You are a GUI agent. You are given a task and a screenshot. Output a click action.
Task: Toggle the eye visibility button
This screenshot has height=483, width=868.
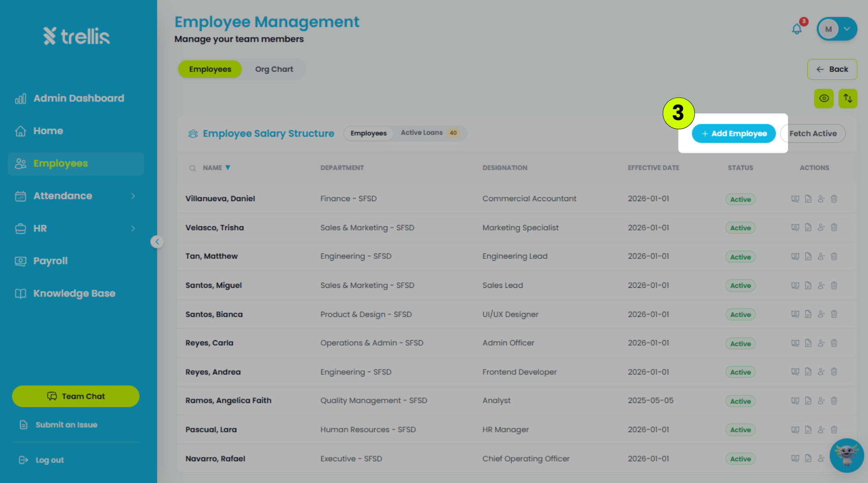pos(824,98)
